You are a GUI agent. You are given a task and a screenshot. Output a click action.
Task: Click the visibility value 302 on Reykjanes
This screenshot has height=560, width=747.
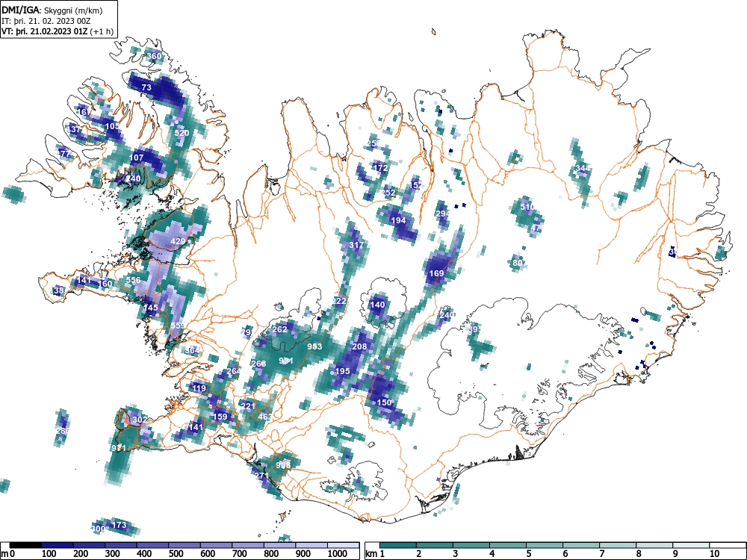tap(140, 420)
